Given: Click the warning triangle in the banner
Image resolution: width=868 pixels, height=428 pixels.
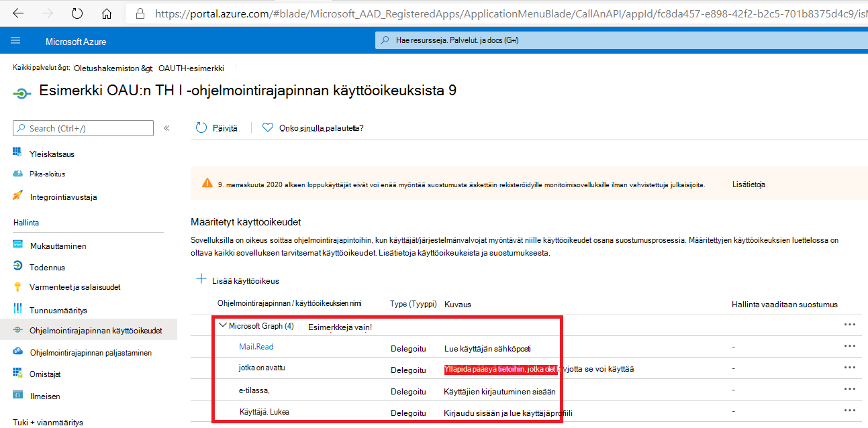Looking at the screenshot, I should click(207, 183).
